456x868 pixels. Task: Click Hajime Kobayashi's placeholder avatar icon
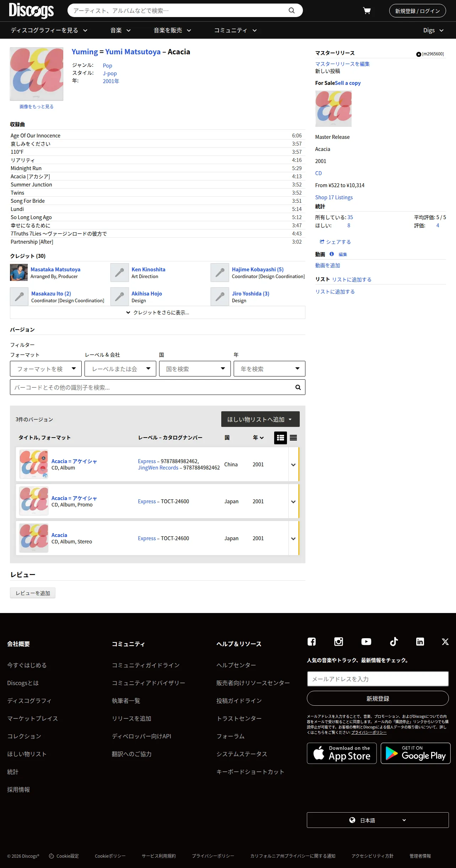point(220,272)
